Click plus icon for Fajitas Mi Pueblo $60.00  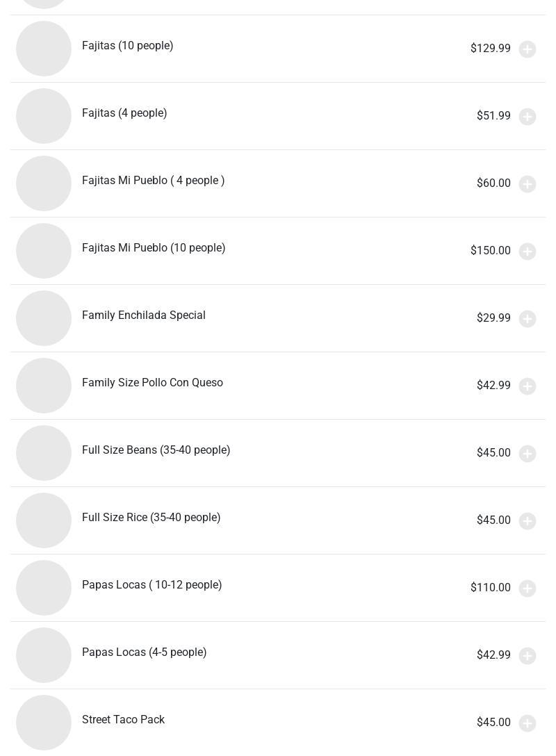[x=527, y=183]
